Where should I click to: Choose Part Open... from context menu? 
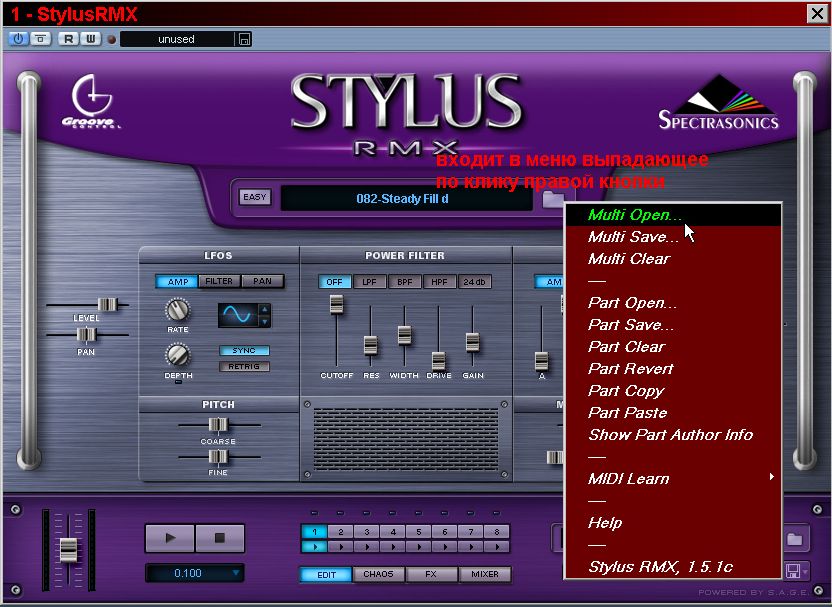(x=673, y=303)
